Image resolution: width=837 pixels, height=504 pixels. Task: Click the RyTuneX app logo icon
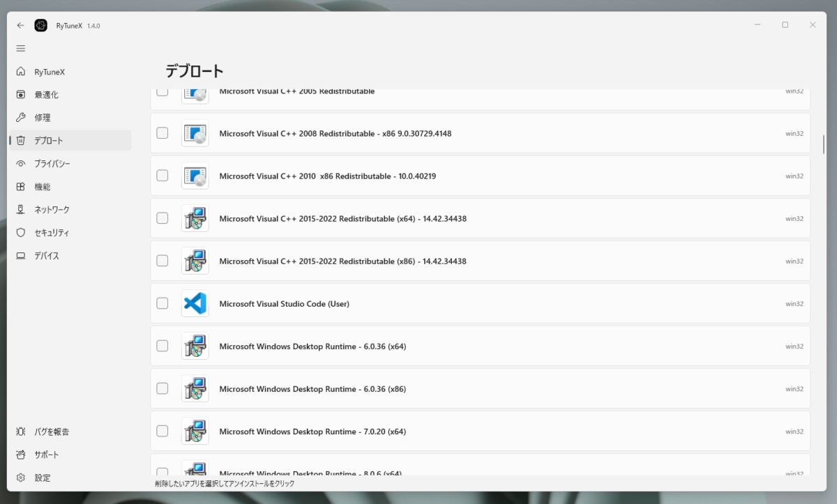coord(41,25)
